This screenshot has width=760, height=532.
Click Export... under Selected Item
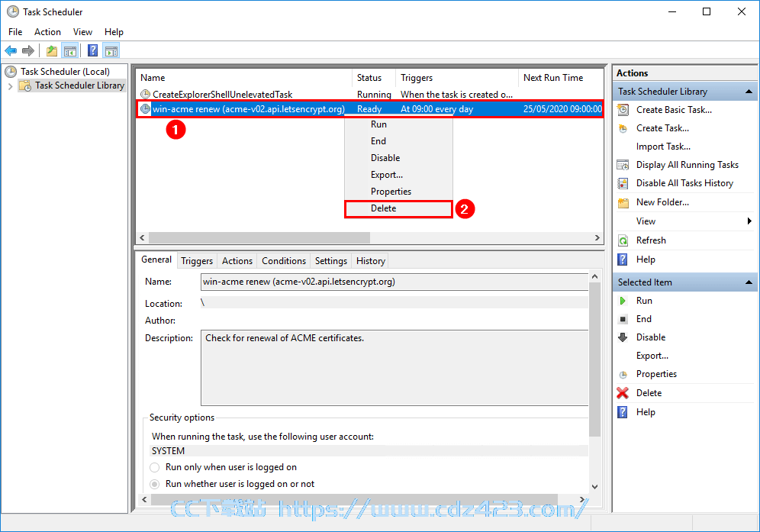point(652,356)
